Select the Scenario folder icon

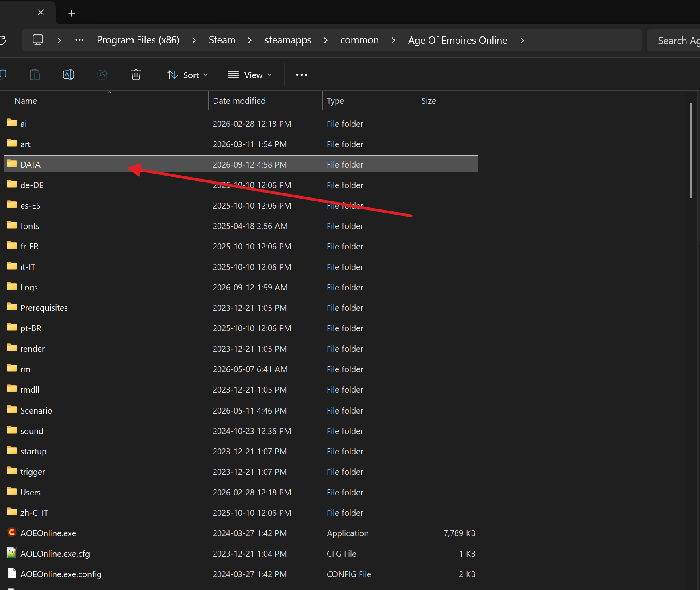tap(12, 410)
